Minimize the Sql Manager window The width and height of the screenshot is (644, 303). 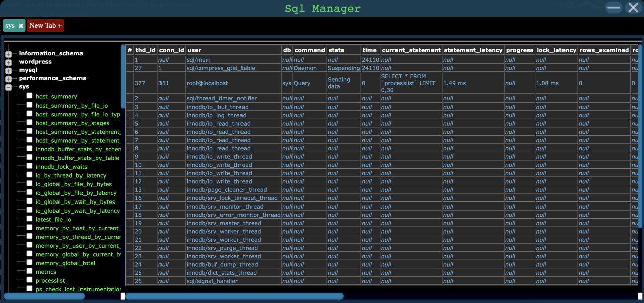coord(613,8)
